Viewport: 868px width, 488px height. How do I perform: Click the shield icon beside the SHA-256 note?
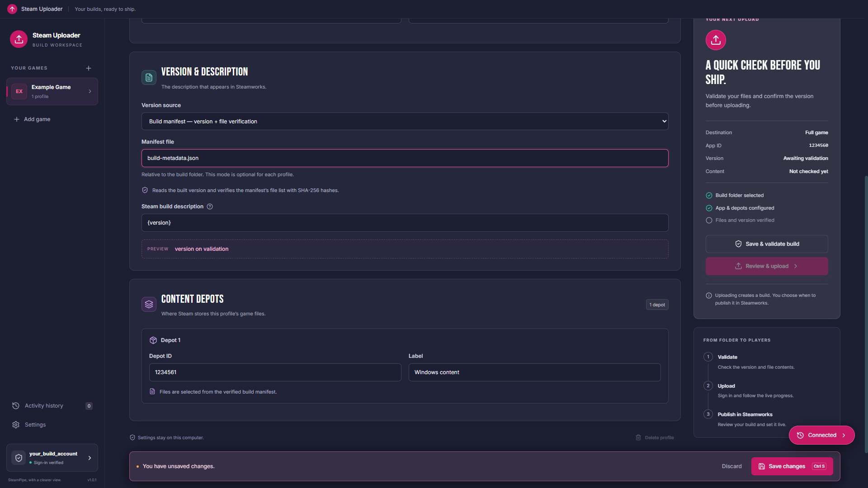tap(145, 190)
